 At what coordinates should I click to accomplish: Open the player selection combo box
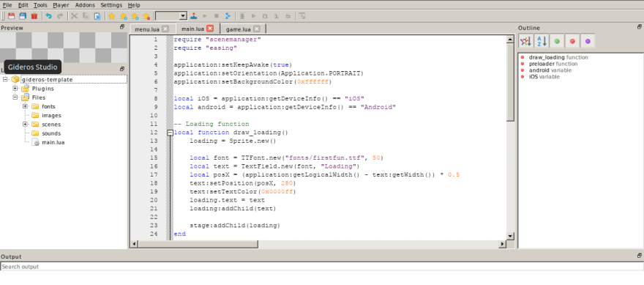point(171,15)
